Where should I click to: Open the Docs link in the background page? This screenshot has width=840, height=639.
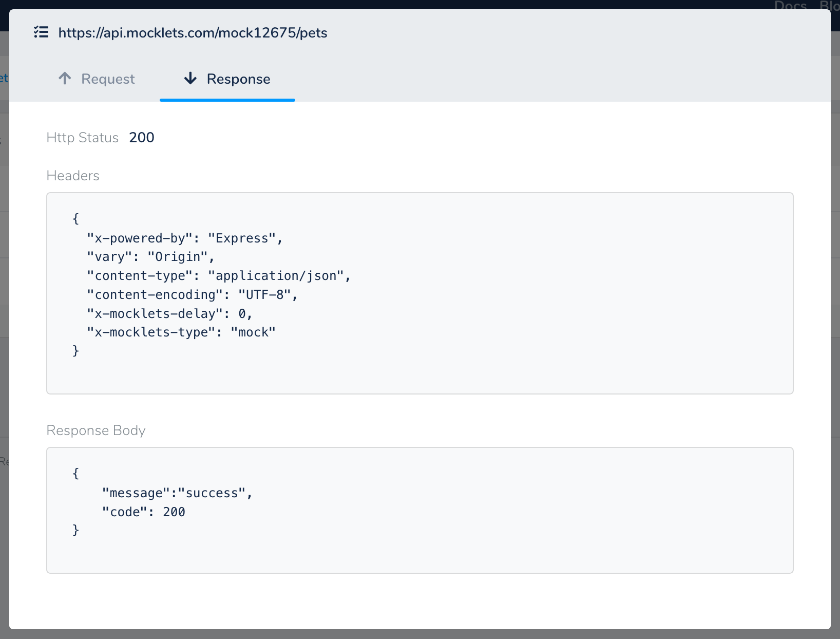coord(790,5)
